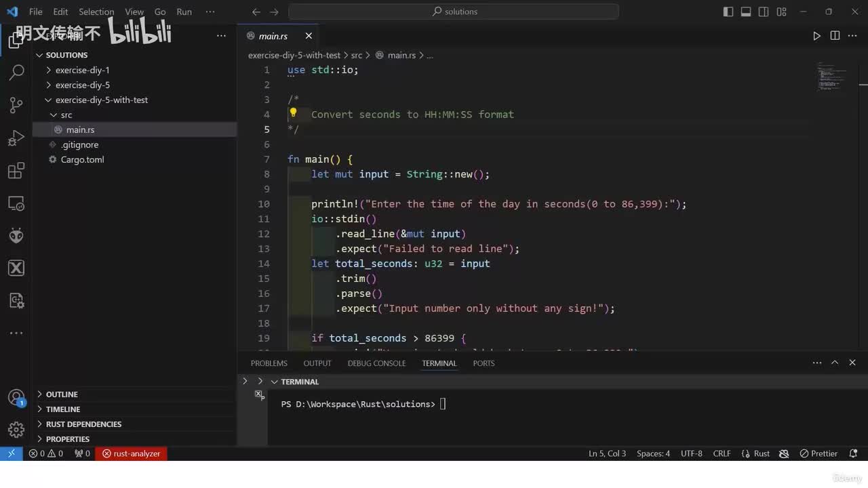Switch to the PROBLEMS tab
The image size is (868, 488).
pos(269,363)
